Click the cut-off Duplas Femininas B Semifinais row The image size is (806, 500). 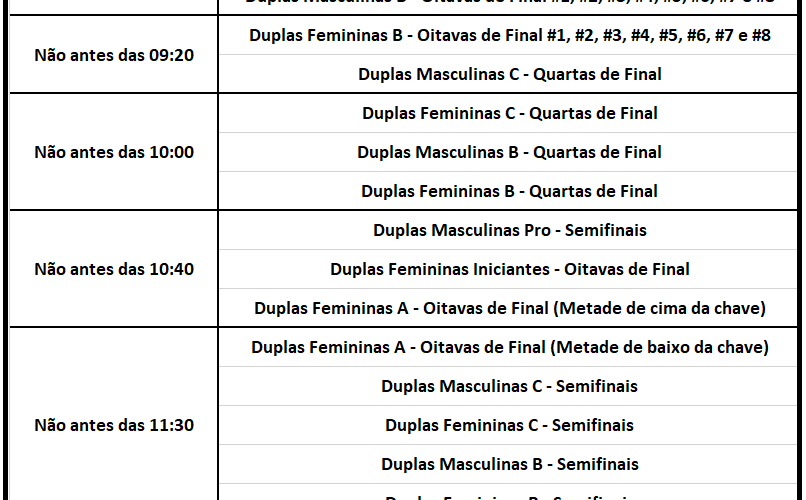click(509, 495)
